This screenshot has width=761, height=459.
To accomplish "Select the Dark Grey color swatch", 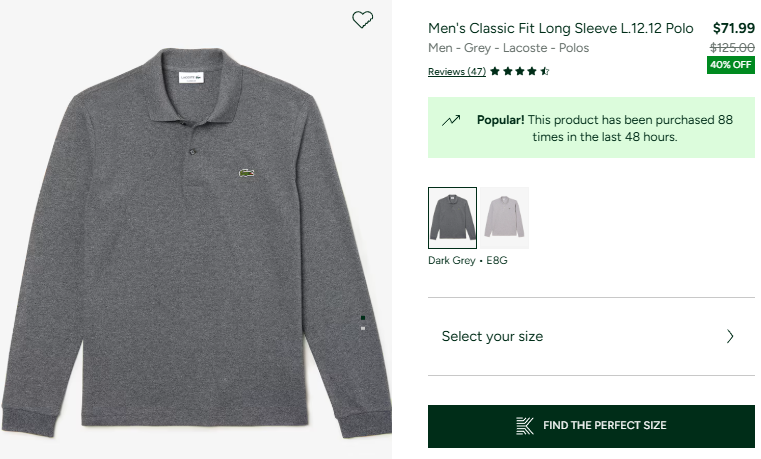I will click(x=452, y=218).
